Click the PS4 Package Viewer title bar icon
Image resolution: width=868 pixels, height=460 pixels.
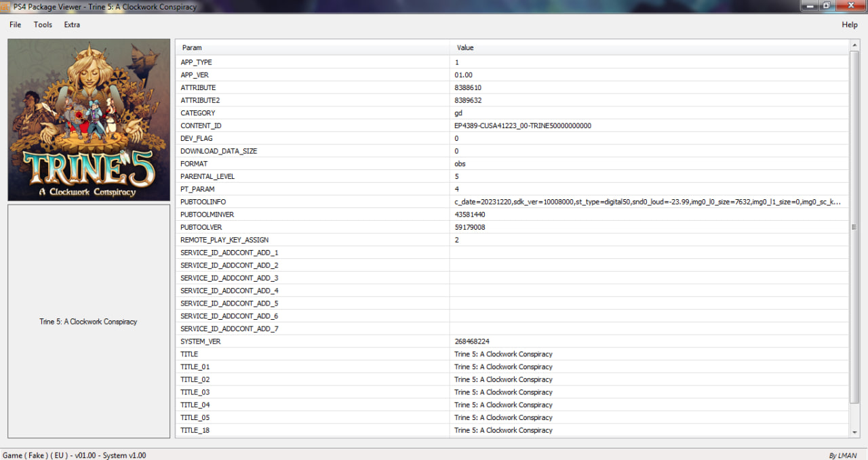pos(6,6)
